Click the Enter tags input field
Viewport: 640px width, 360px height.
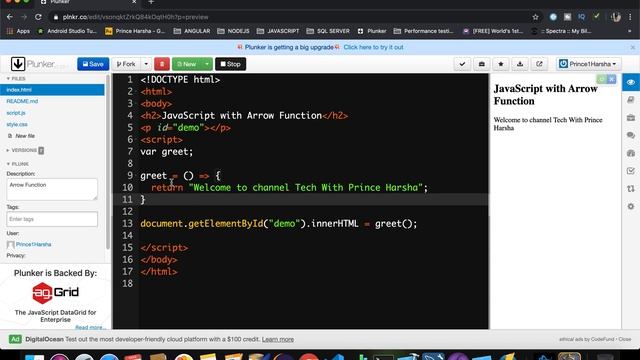(52, 219)
